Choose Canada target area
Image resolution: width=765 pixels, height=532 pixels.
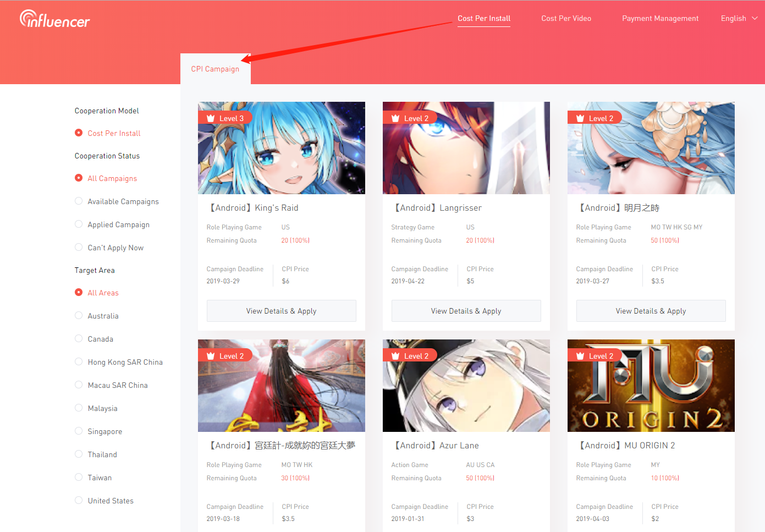tap(94, 339)
